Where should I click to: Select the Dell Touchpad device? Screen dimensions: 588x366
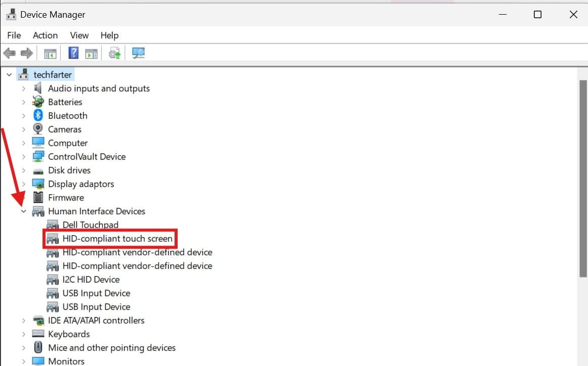90,225
